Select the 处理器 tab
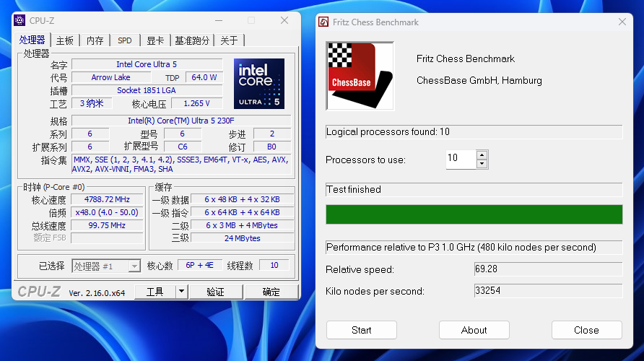 pos(32,40)
